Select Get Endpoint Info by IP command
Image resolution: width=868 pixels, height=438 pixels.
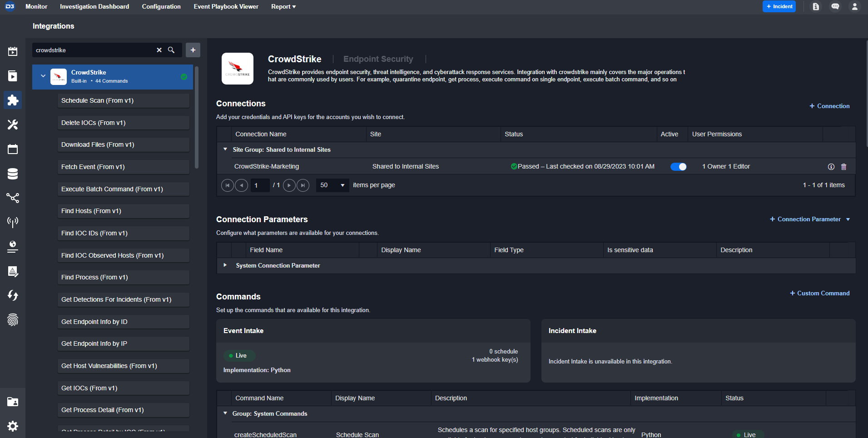pos(123,343)
